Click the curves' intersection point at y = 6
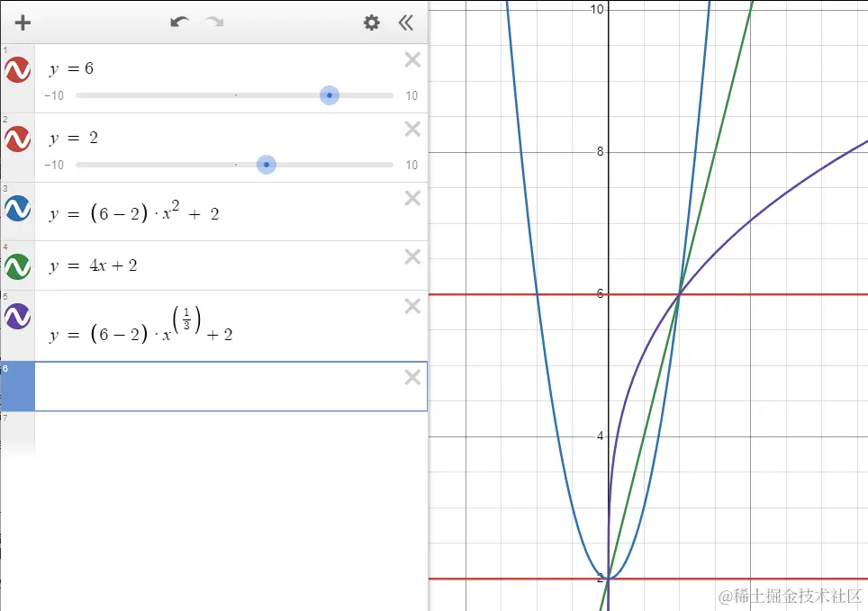868x611 pixels. coord(679,294)
